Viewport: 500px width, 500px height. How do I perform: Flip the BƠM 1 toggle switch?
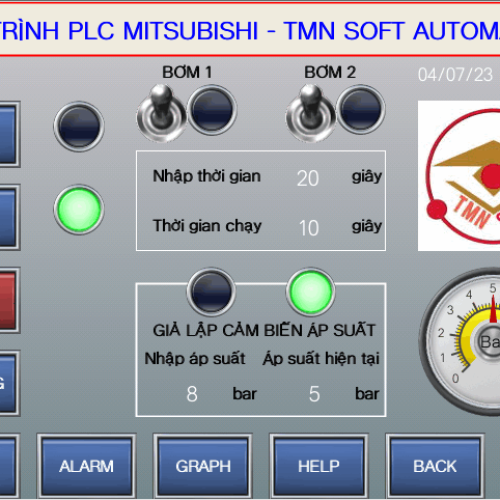coord(162,113)
